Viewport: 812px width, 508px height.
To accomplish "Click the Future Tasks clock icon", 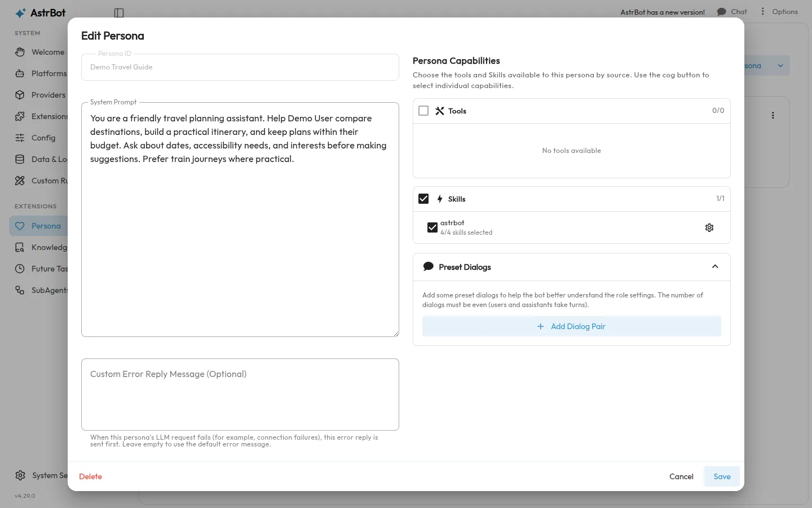I will pos(20,269).
